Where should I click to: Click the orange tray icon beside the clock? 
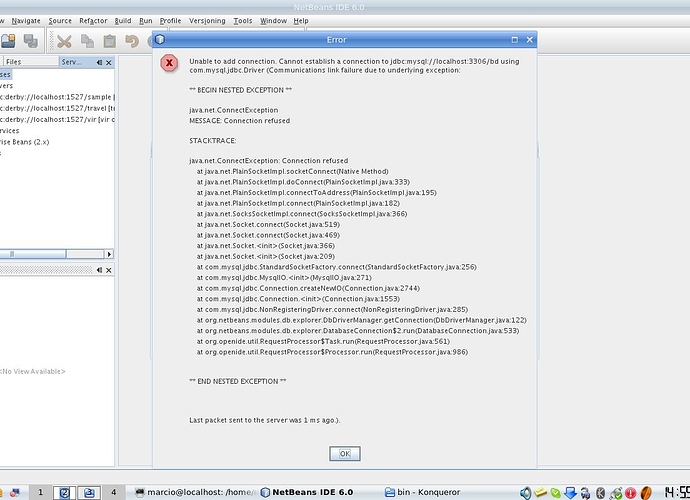pyautogui.click(x=646, y=493)
